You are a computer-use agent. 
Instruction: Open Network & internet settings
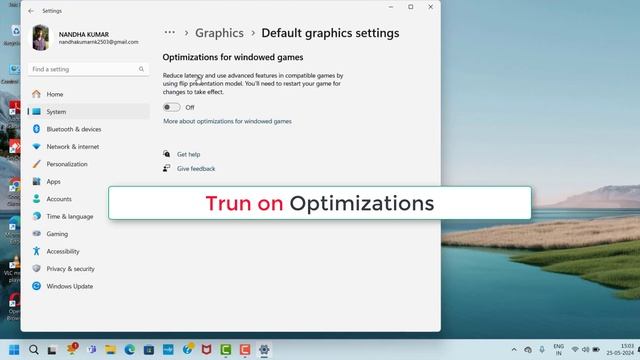click(88, 147)
